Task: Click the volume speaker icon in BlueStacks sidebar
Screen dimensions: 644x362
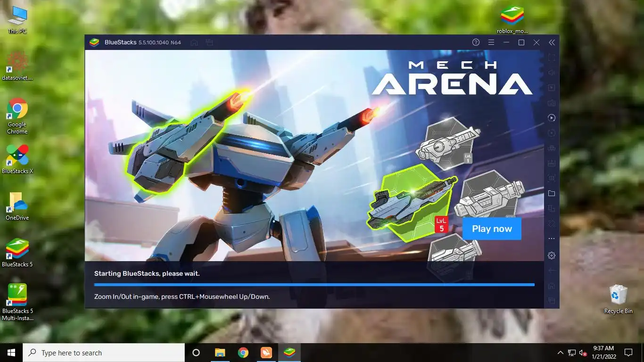Action: [x=552, y=73]
